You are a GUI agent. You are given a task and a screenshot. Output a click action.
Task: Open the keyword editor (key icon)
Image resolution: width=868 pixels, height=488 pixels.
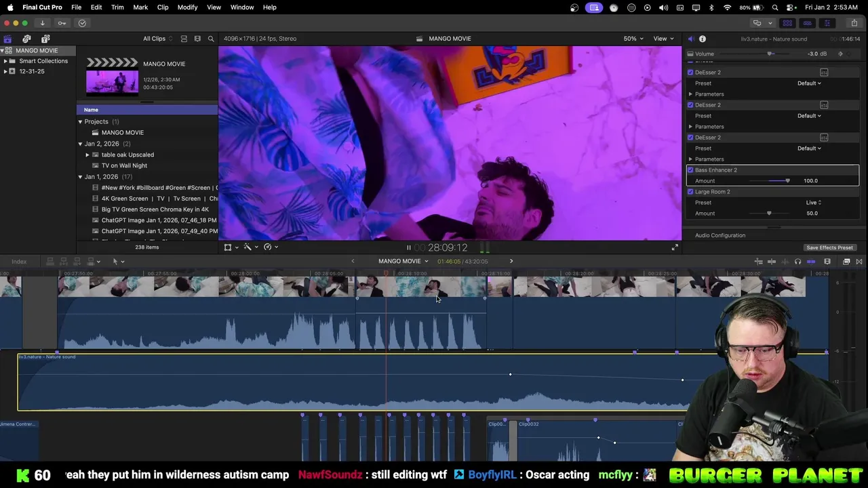coord(62,23)
